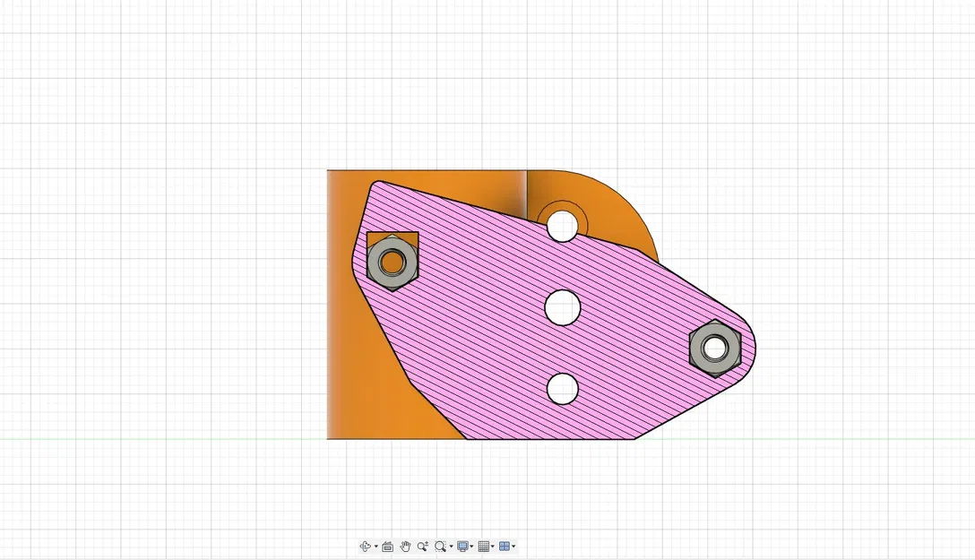975x560 pixels.
Task: Click the Grid and Snaps icon
Action: 484,546
